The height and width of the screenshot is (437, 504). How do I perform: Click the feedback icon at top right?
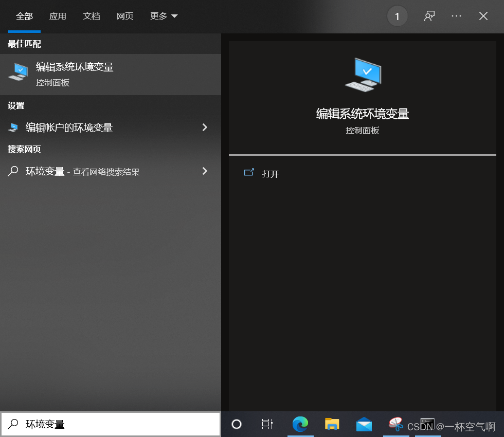[x=429, y=16]
